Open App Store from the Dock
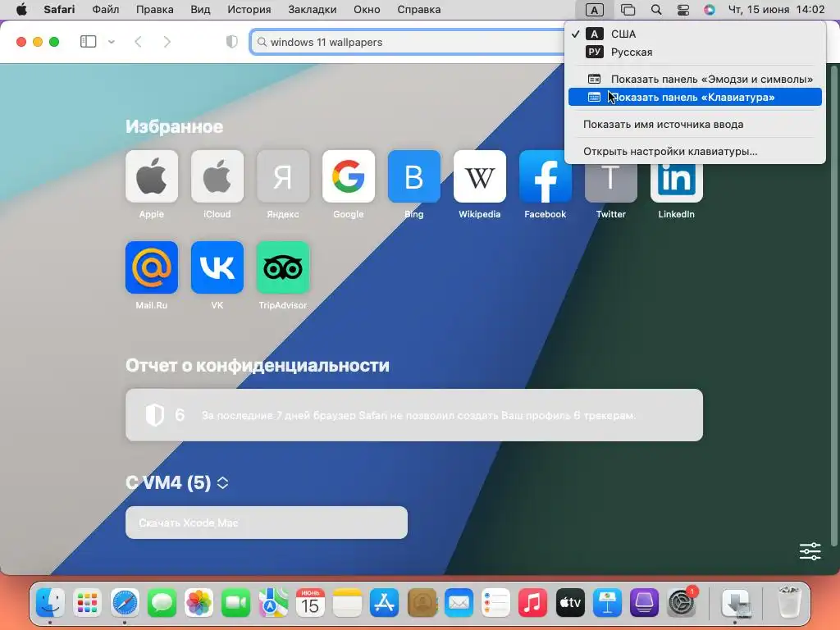Screen dimensions: 840x630 pos(385,603)
